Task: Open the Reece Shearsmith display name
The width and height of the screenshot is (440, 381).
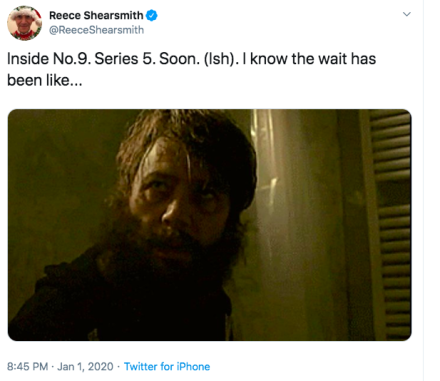Action: coord(96,15)
